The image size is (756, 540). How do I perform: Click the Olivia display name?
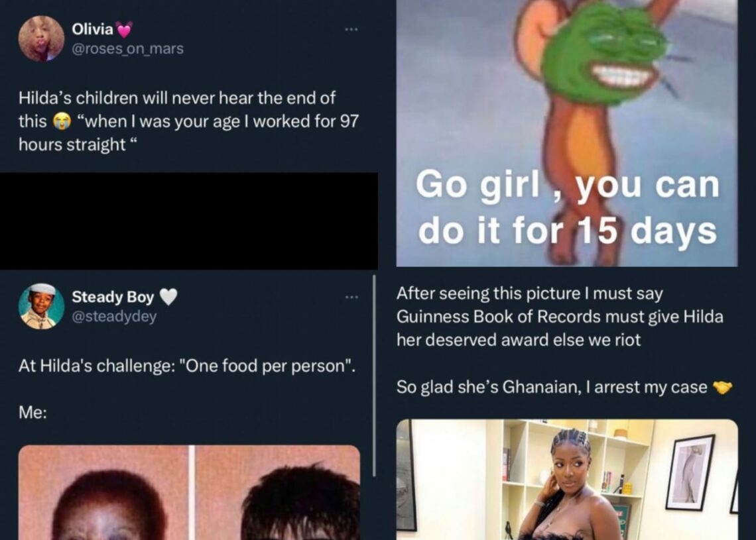(x=93, y=29)
